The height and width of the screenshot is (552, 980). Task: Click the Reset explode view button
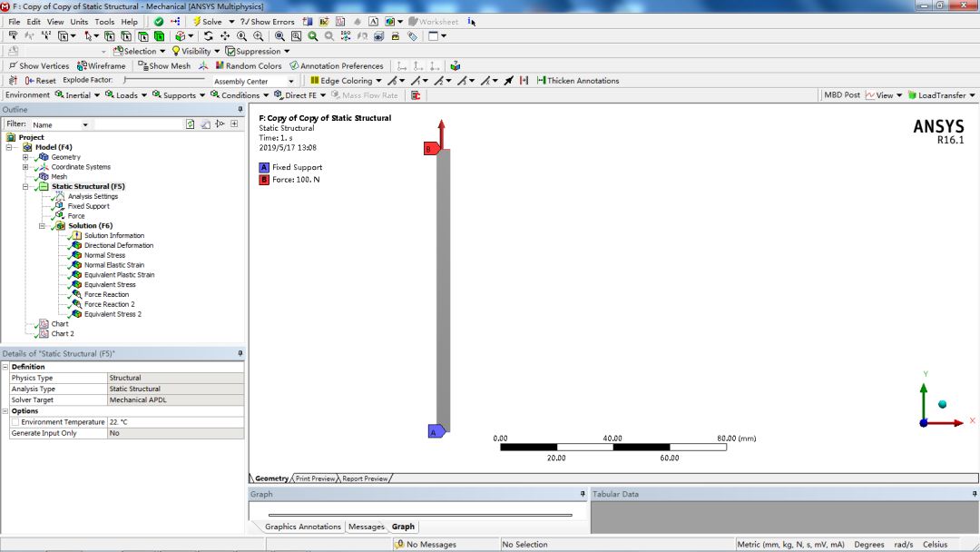[x=39, y=81]
